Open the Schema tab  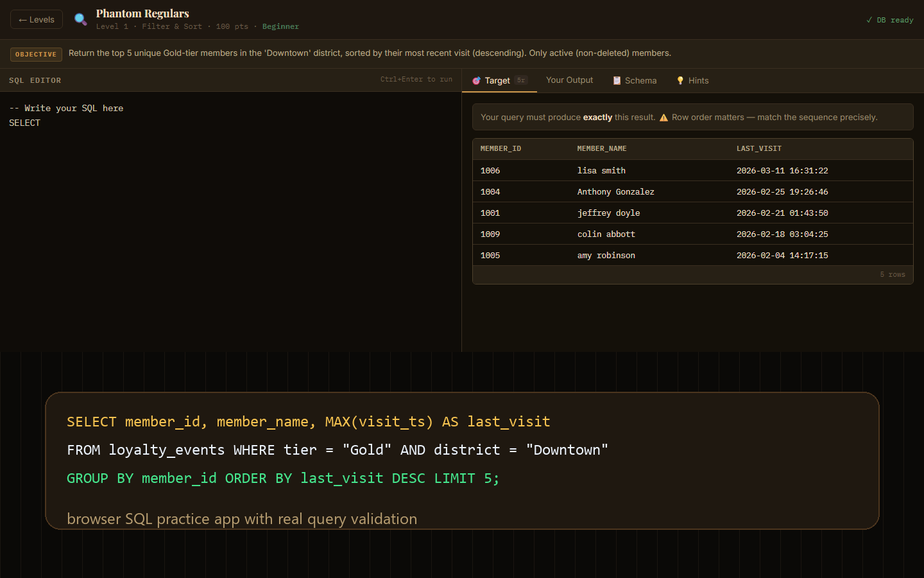coord(635,80)
